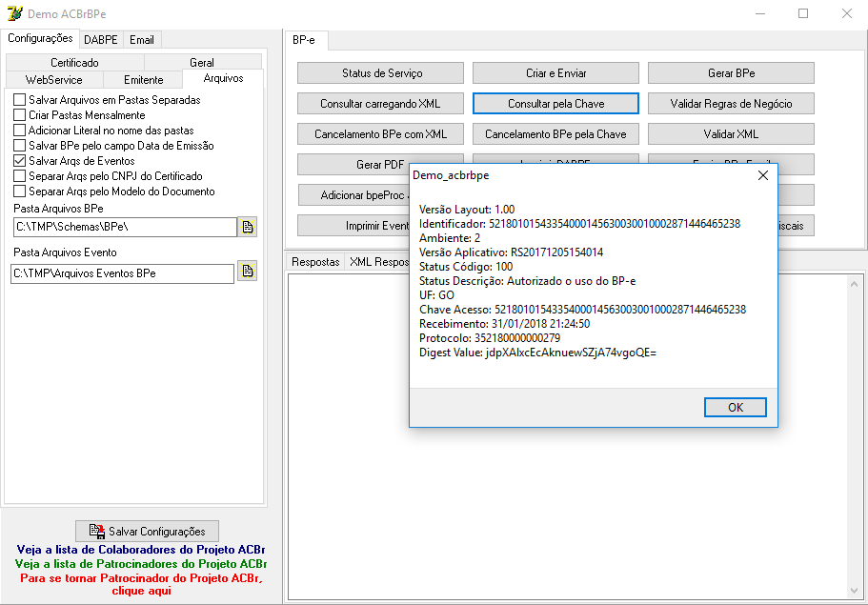Switch to the Respostas tab
Image resolution: width=868 pixels, height=605 pixels.
coord(315,262)
